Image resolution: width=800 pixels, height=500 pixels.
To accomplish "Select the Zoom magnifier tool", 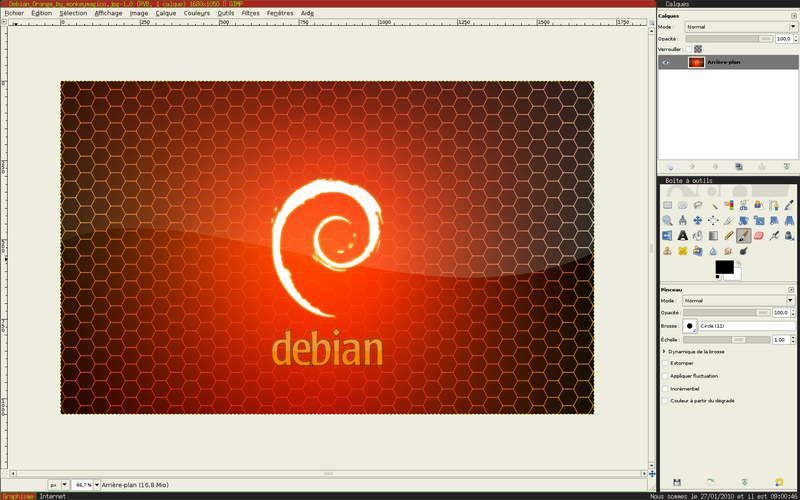I will click(x=667, y=220).
